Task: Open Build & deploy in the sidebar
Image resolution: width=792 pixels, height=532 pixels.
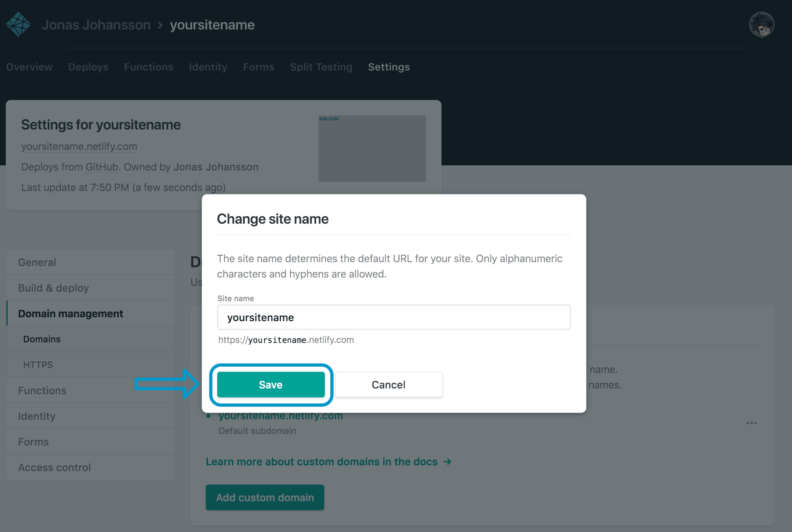Action: [91, 288]
